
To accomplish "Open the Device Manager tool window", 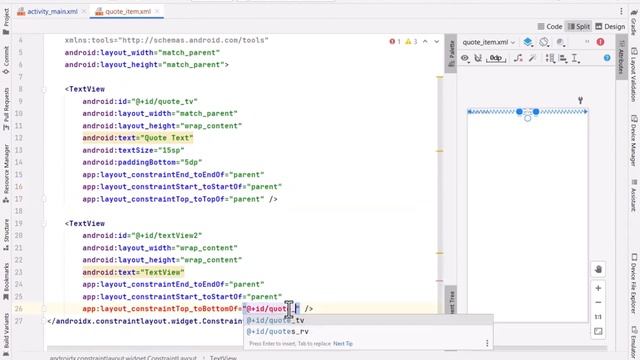I will click(634, 140).
